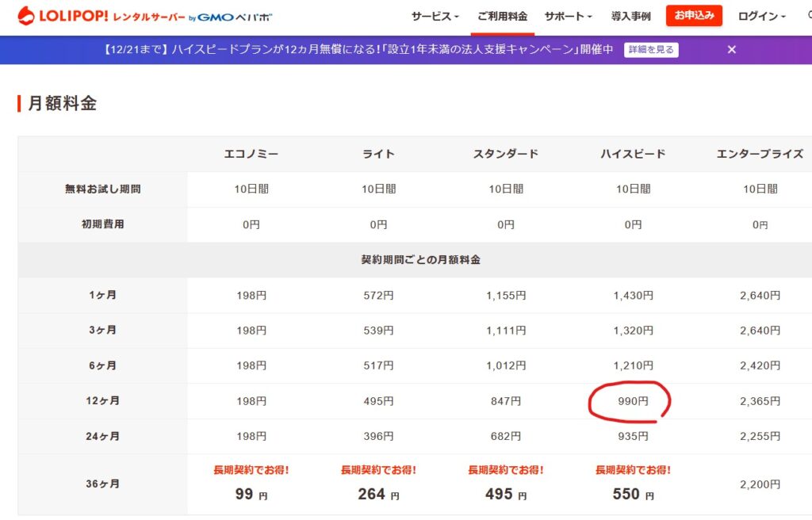Click the ハイスピード plan column header

pyautogui.click(x=633, y=154)
